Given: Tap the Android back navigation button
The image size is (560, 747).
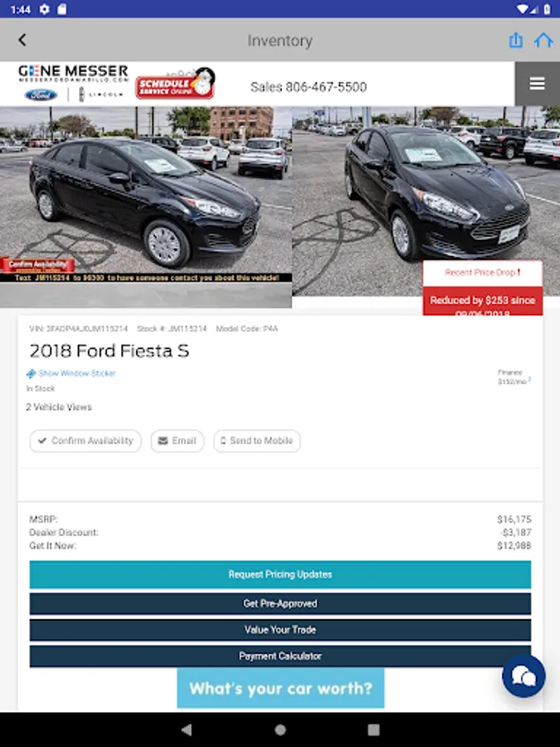Looking at the screenshot, I should click(x=187, y=730).
